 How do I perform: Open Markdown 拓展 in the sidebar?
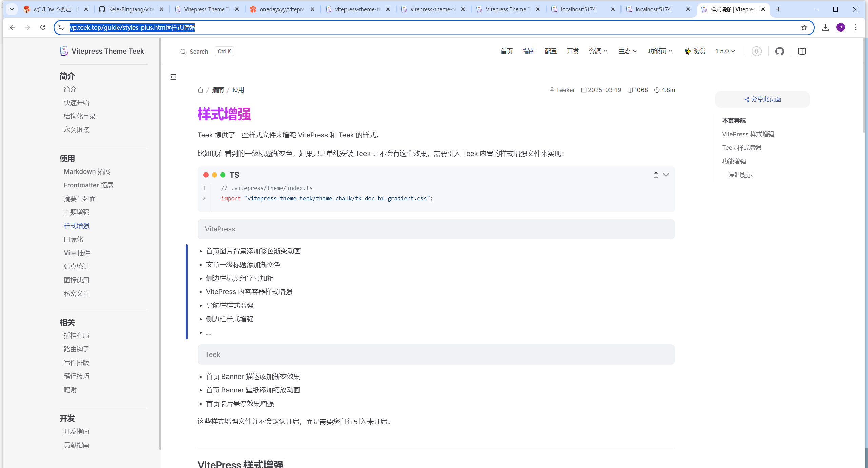pyautogui.click(x=87, y=171)
